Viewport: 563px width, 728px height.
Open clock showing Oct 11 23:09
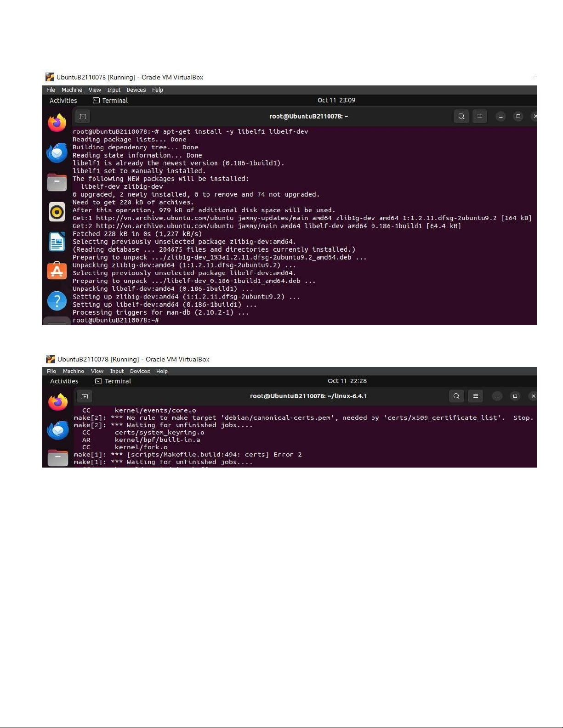pos(336,100)
